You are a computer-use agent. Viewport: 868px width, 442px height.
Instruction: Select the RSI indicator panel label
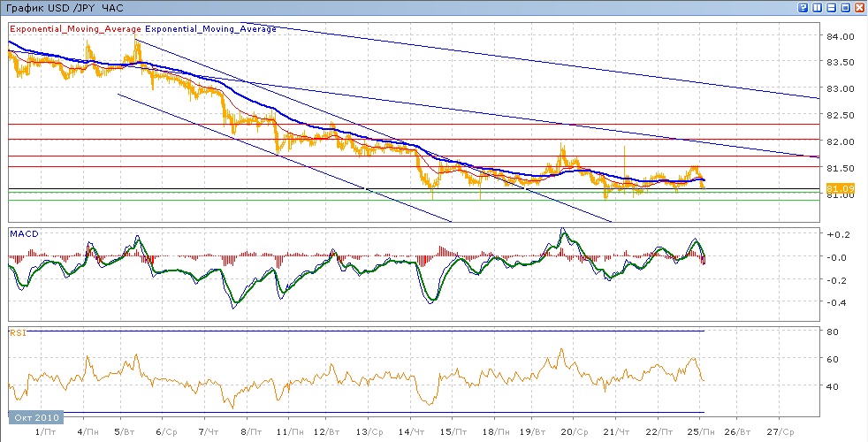18,333
